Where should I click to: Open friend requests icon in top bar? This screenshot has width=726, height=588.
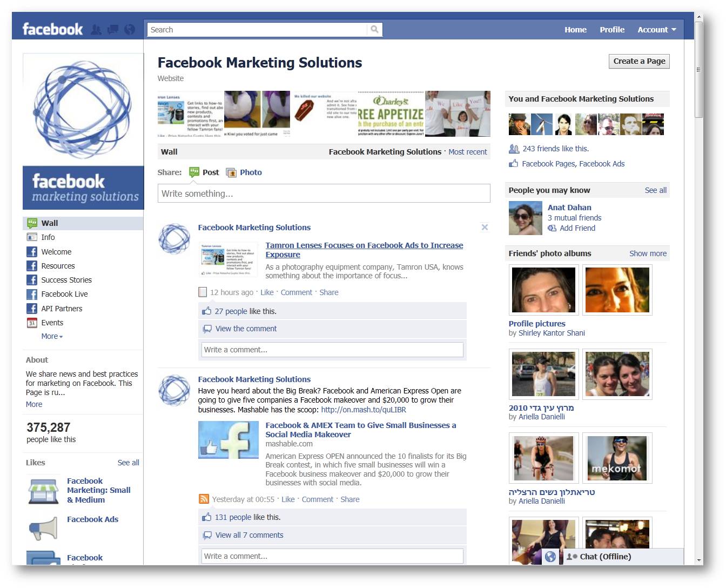point(96,30)
